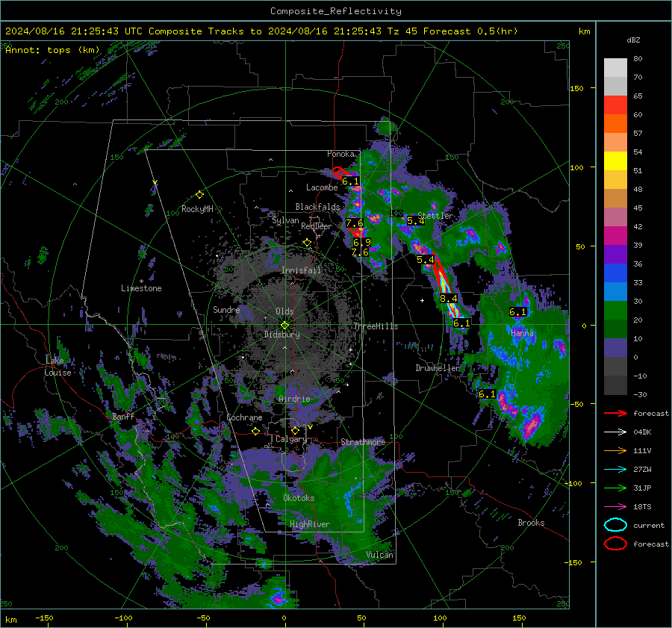Image resolution: width=672 pixels, height=628 pixels.
Task: Click the Innisfail town label
Action: [x=301, y=270]
